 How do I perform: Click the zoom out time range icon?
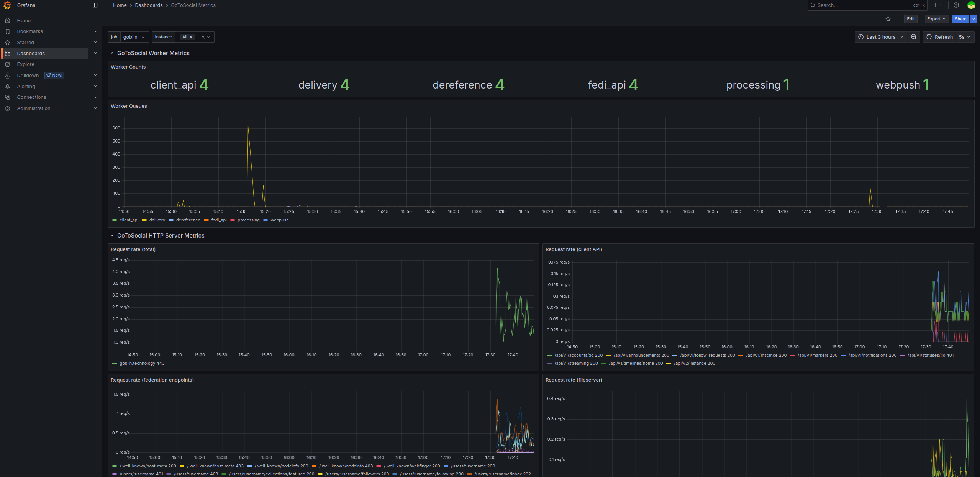(x=914, y=37)
